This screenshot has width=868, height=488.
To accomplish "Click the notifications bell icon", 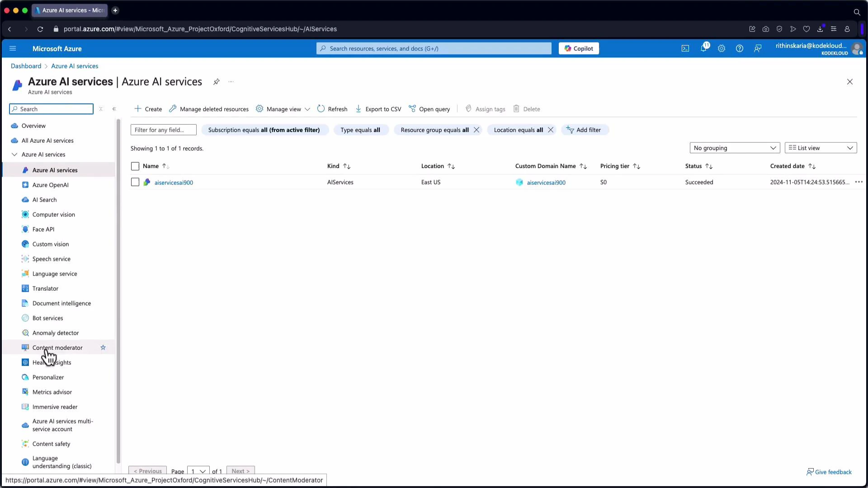I will click(704, 48).
